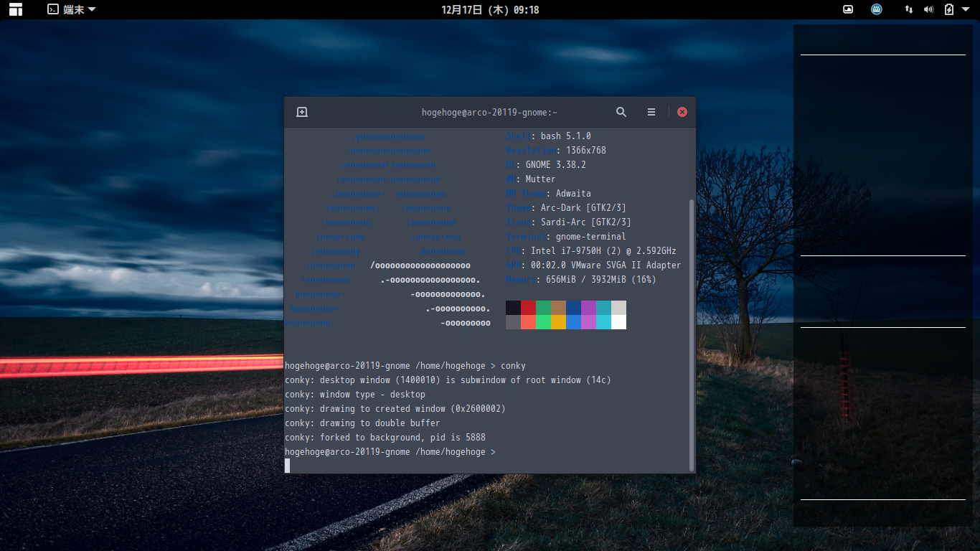
Task: Click the arch logo row containing 'ooooooooarcooooooooo'
Action: click(387, 164)
